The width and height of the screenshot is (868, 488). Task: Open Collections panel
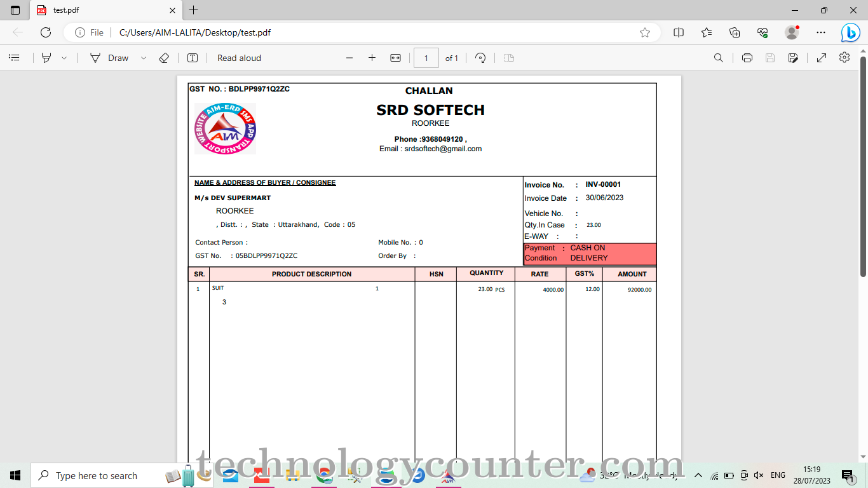tap(735, 32)
